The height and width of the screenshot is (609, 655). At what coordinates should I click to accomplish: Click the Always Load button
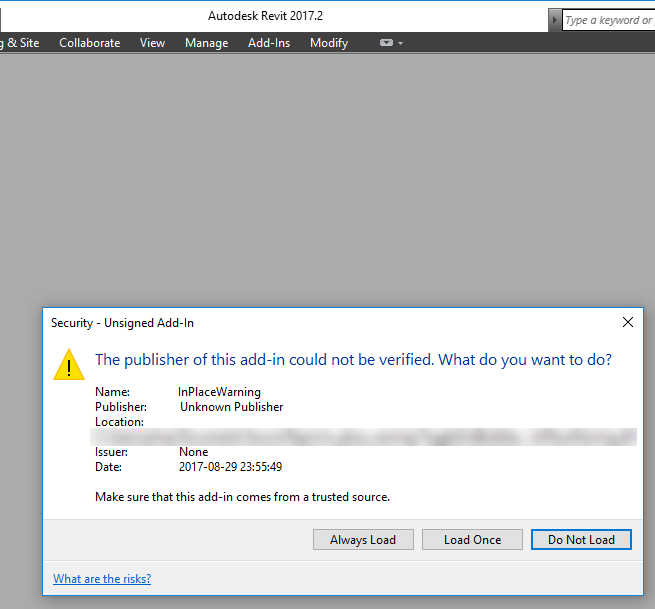click(363, 540)
